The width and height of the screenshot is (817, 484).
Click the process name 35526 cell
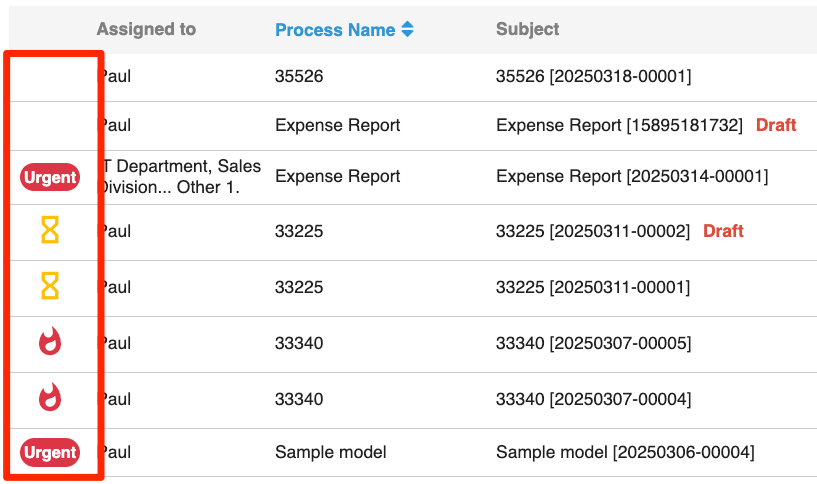[299, 76]
